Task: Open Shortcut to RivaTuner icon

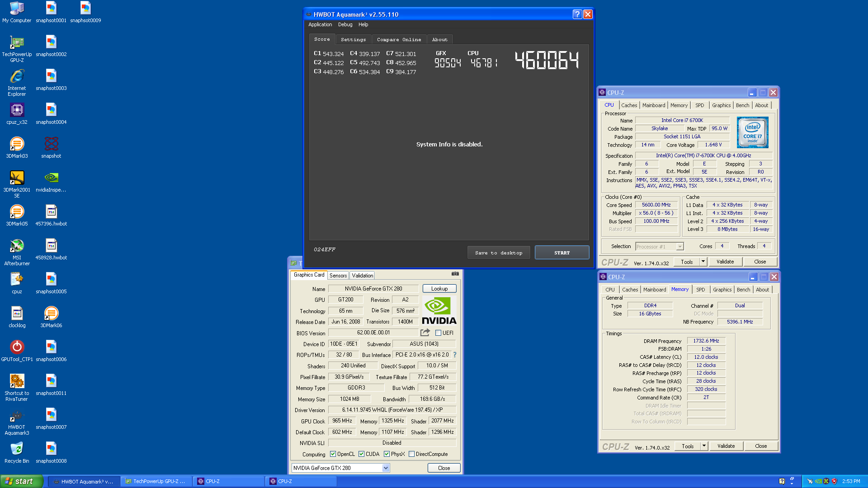Action: point(17,388)
